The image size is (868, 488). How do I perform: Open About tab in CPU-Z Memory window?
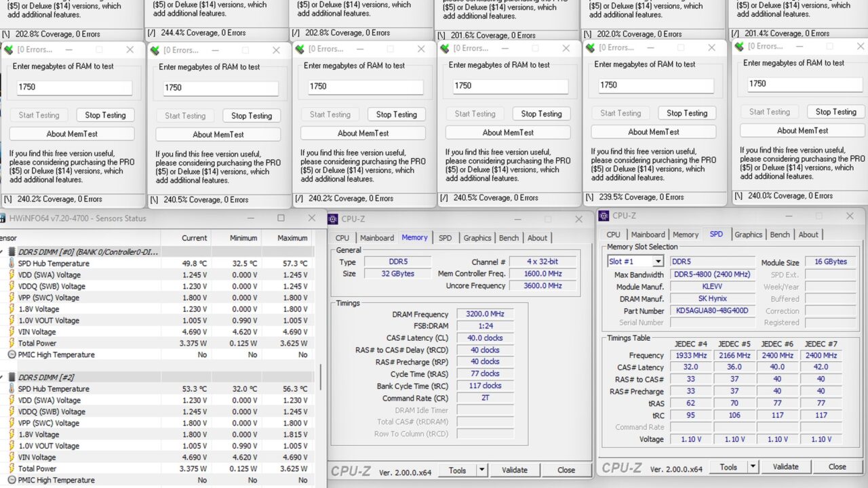pyautogui.click(x=537, y=238)
